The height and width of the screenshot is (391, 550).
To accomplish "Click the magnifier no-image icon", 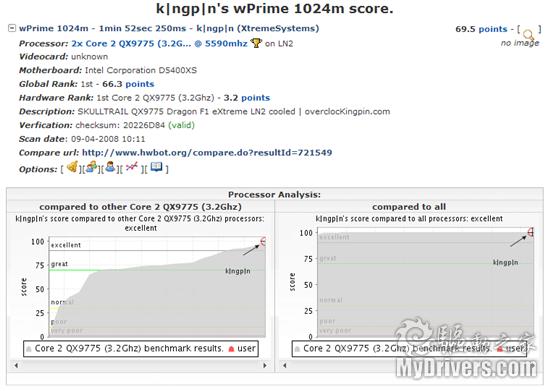I will [528, 34].
